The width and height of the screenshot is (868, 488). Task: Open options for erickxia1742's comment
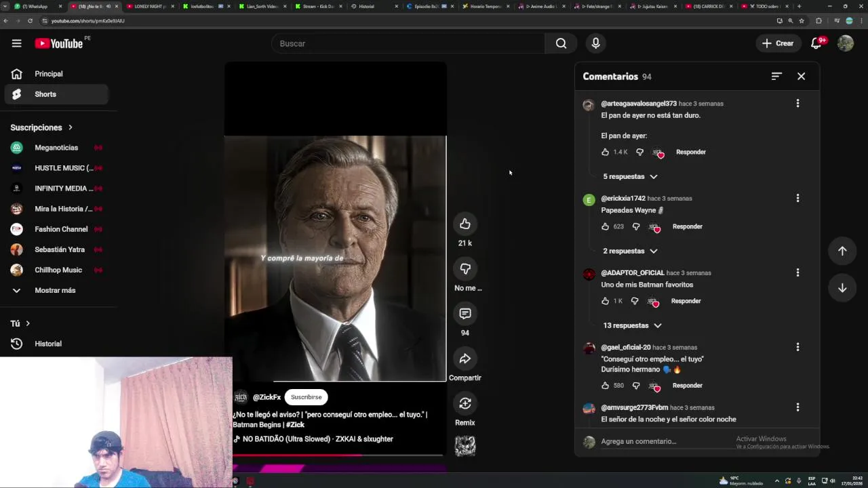pos(797,198)
